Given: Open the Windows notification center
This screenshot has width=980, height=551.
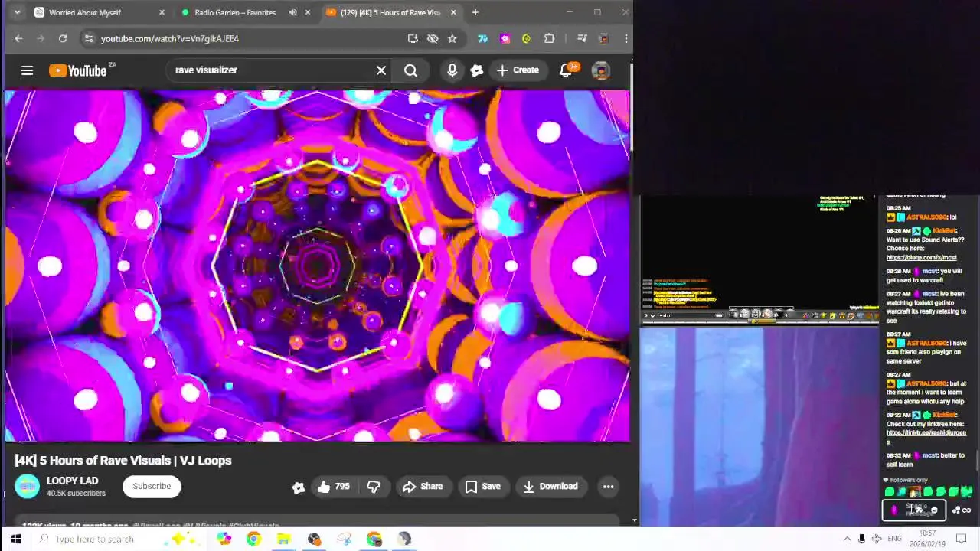Looking at the screenshot, I should 962,539.
